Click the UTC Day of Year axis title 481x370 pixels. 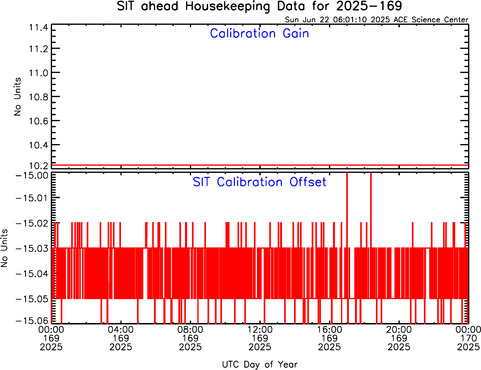point(260,365)
